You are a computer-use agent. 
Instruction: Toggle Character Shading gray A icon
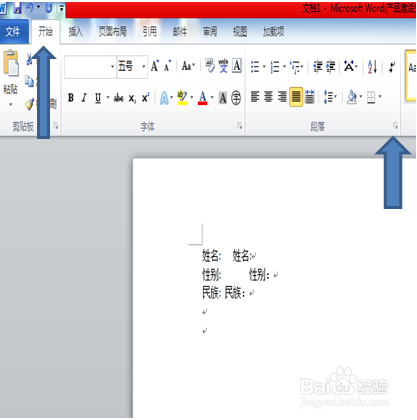(223, 98)
